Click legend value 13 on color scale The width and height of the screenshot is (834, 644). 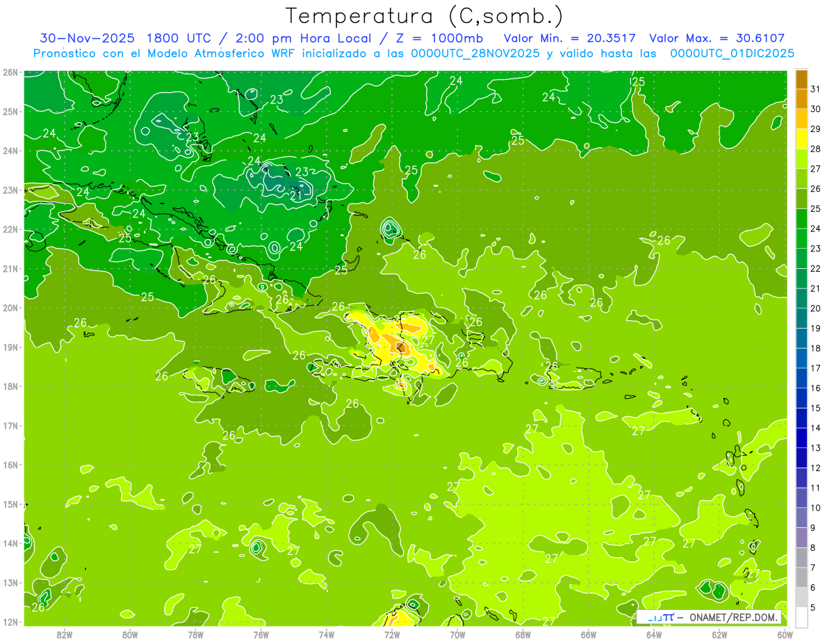[816, 448]
